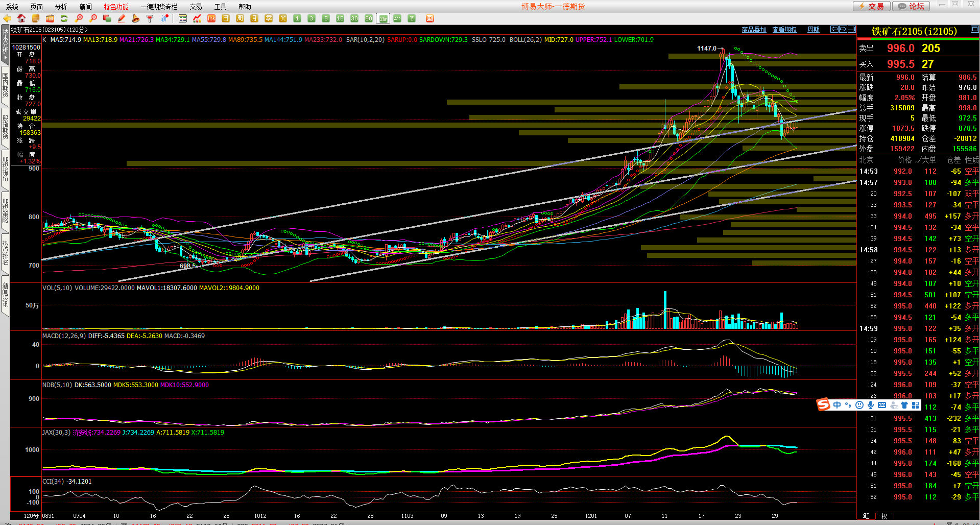Click the 周期 period link
This screenshot has height=525, width=980.
814,30
